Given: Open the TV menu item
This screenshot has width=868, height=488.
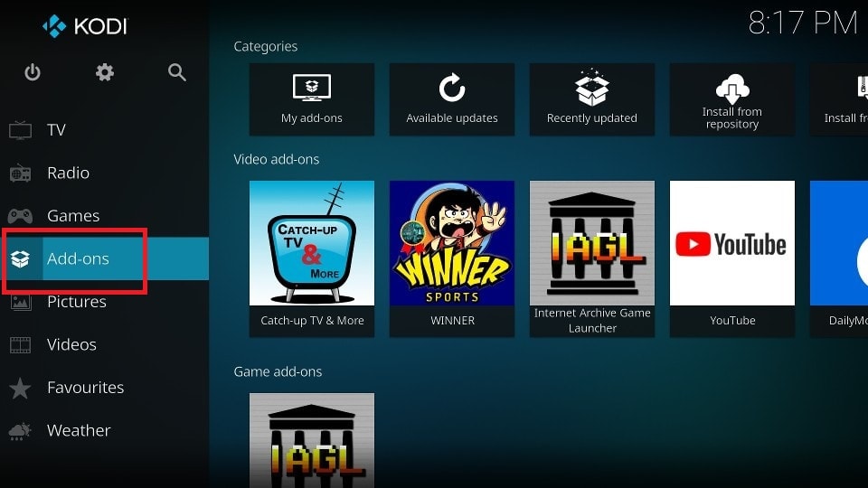Looking at the screenshot, I should click(105, 130).
